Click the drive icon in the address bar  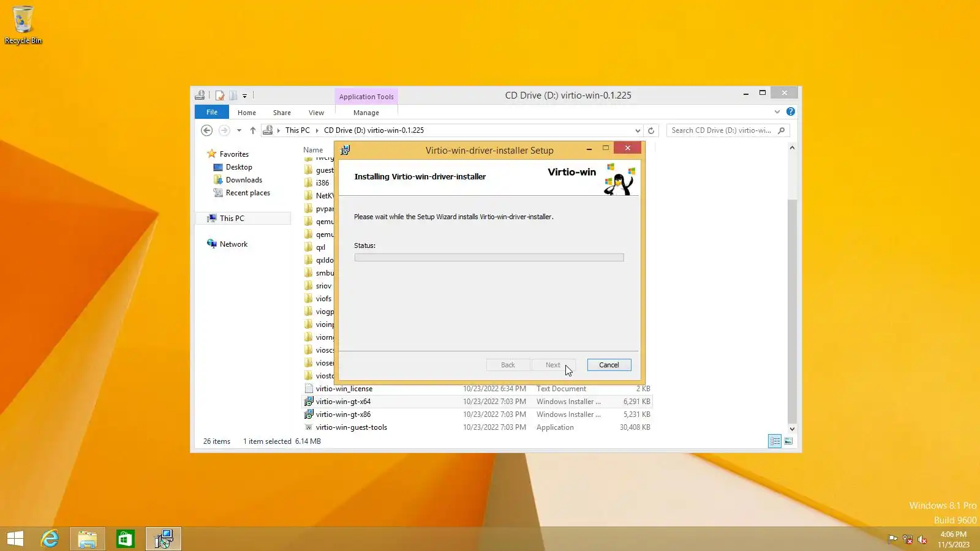(x=268, y=130)
